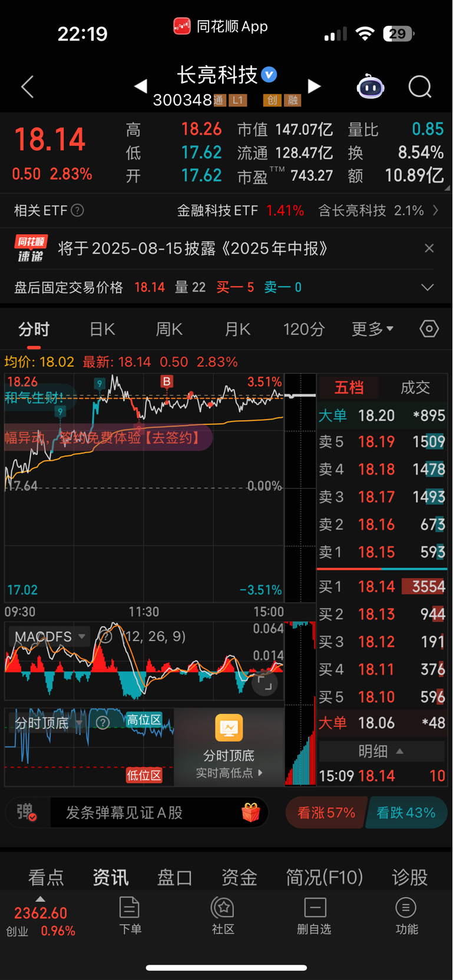
Task: Vote 看涨 57% bullish
Action: pyautogui.click(x=326, y=813)
